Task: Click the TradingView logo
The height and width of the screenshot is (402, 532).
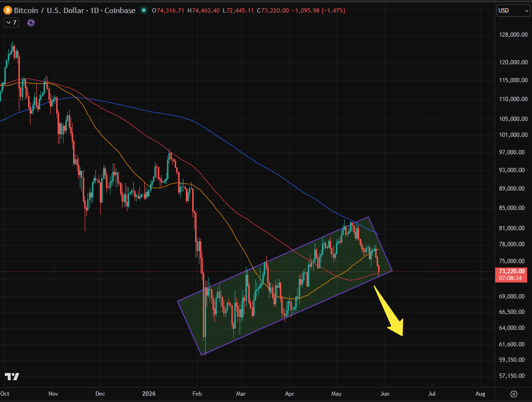Action: tap(12, 376)
